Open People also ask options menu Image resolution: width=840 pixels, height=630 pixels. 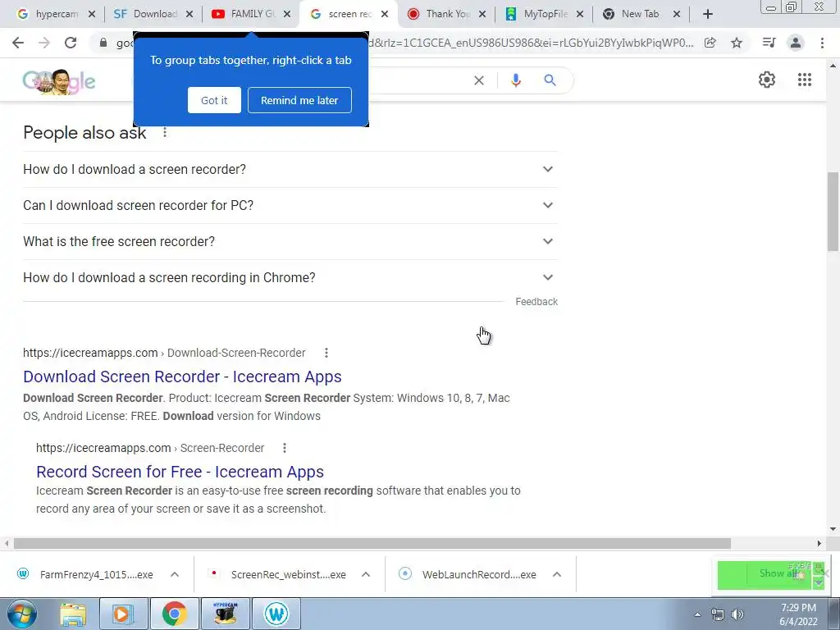click(x=164, y=132)
